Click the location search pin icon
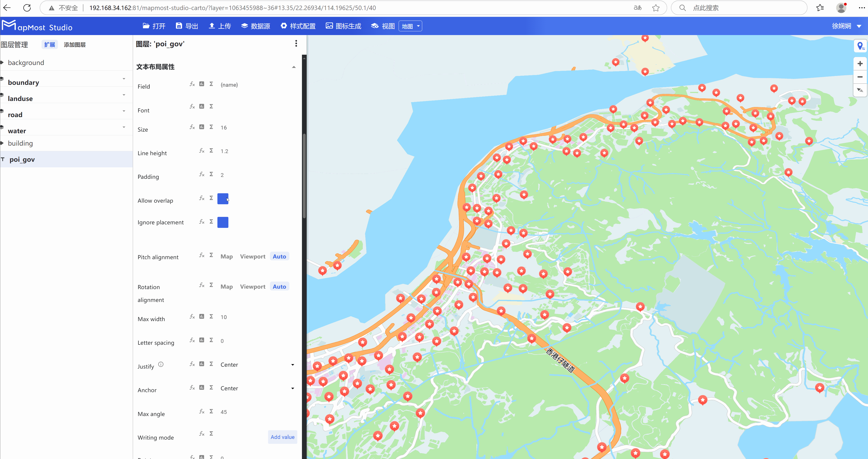Screen dimensions: 868x459 click(x=860, y=46)
